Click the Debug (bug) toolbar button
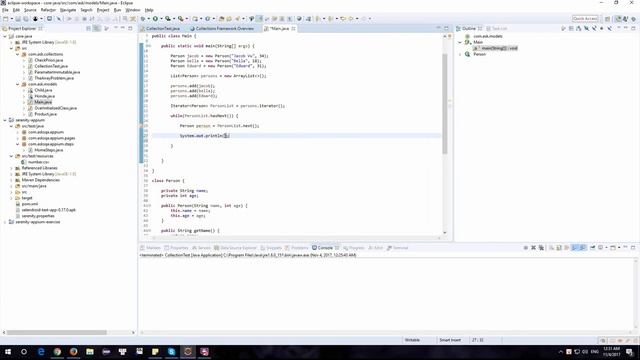 [x=143, y=19]
